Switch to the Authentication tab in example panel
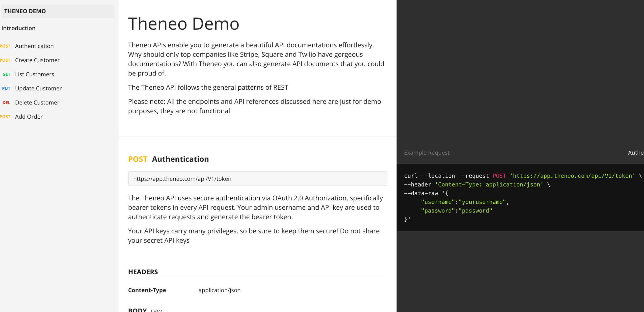 [x=636, y=153]
